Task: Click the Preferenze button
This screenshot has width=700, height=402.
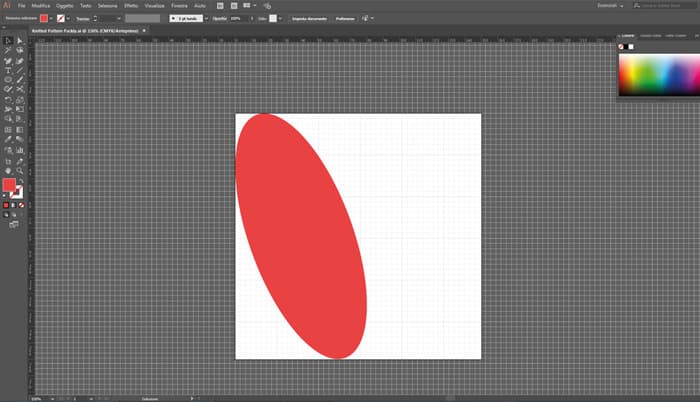Action: tap(345, 18)
